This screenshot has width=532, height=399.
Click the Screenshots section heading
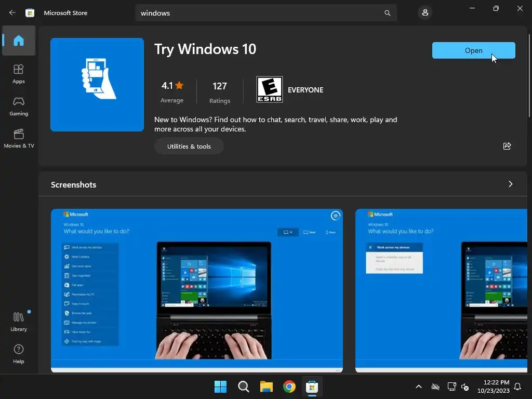[x=74, y=184]
